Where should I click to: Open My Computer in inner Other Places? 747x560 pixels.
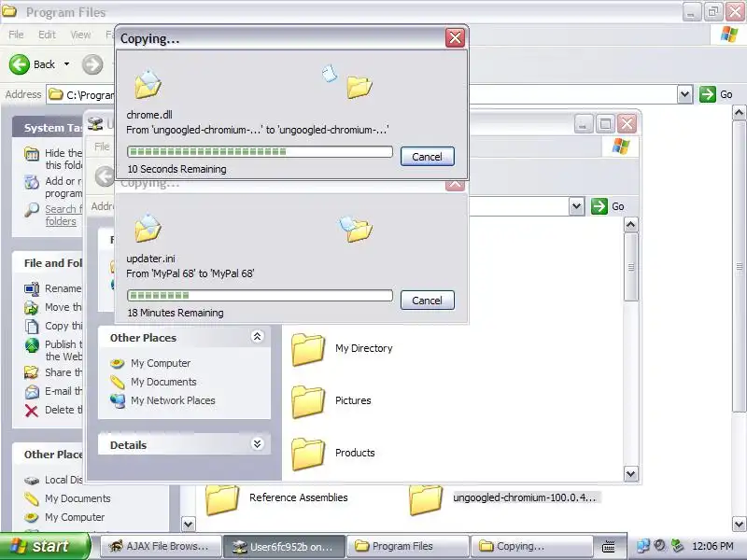pyautogui.click(x=161, y=363)
